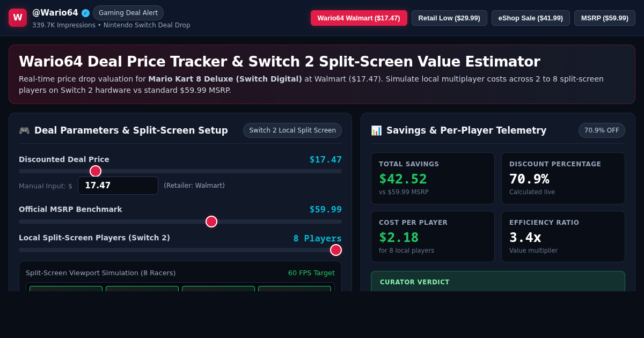Choose the eShop Sale ($41.99) preset
The width and height of the screenshot is (644, 338).
[x=531, y=18]
